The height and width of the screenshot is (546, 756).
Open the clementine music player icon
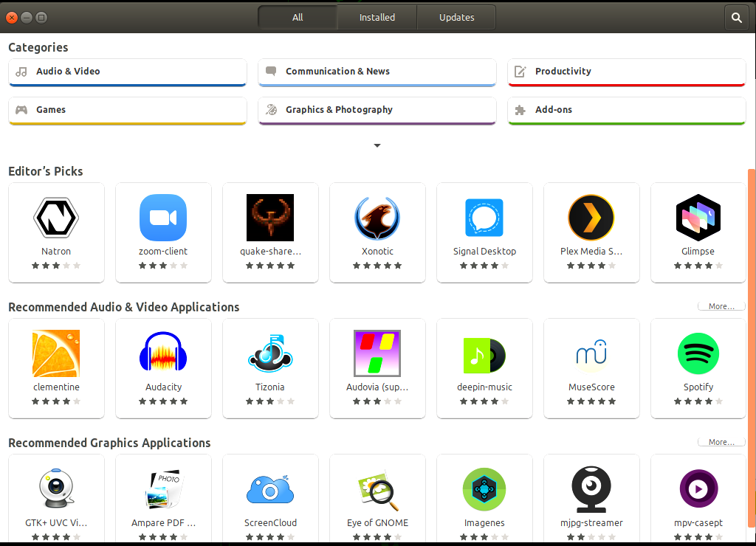click(x=56, y=353)
